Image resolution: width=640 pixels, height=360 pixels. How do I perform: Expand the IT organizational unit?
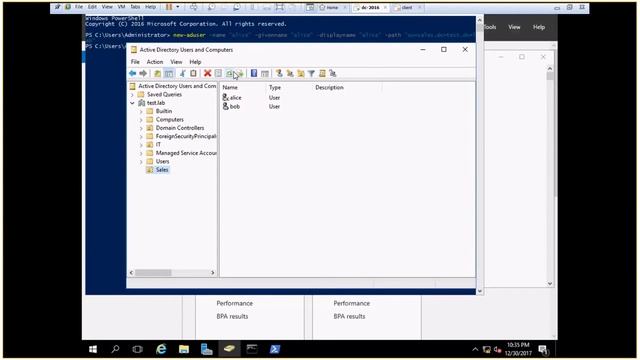click(x=141, y=145)
